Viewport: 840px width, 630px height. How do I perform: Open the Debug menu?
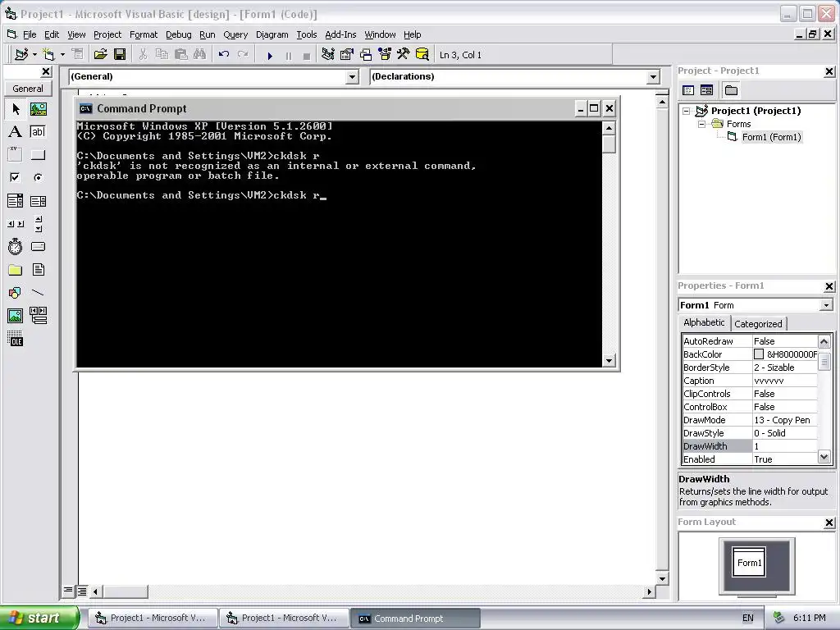click(178, 34)
